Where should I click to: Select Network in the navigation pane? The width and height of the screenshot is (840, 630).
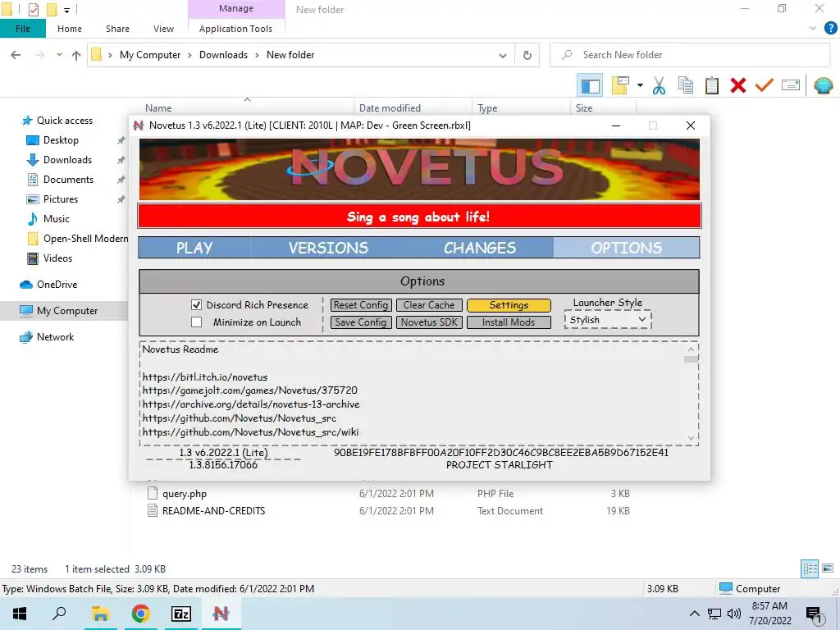coord(55,337)
